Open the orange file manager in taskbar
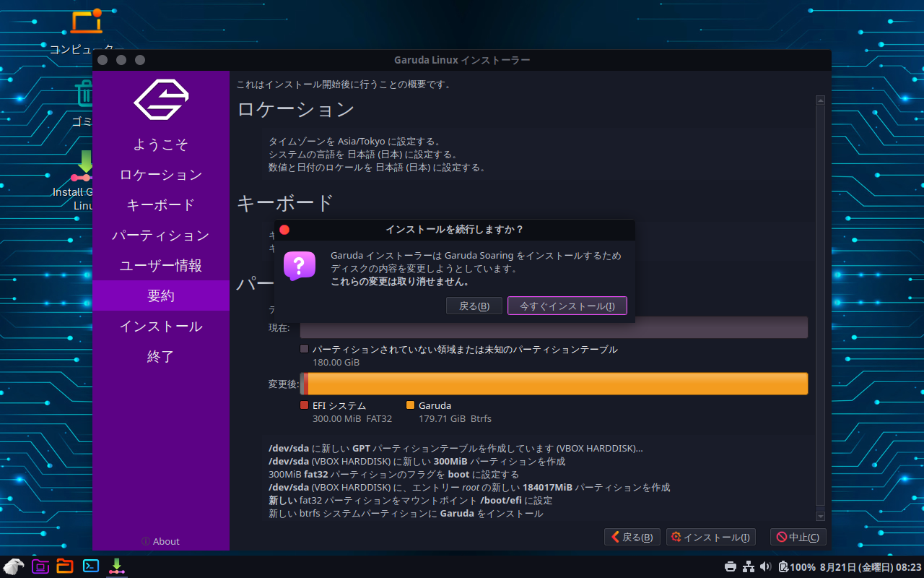924x578 pixels. 65,566
